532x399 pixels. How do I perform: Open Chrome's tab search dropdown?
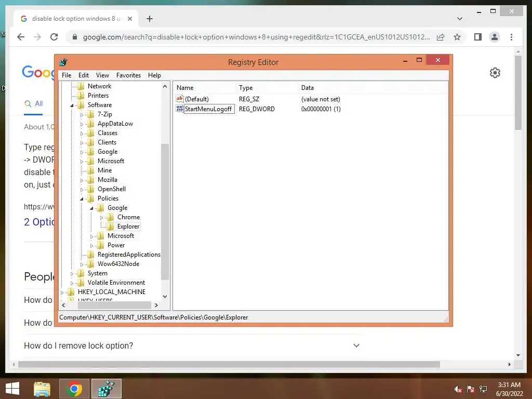click(x=460, y=19)
